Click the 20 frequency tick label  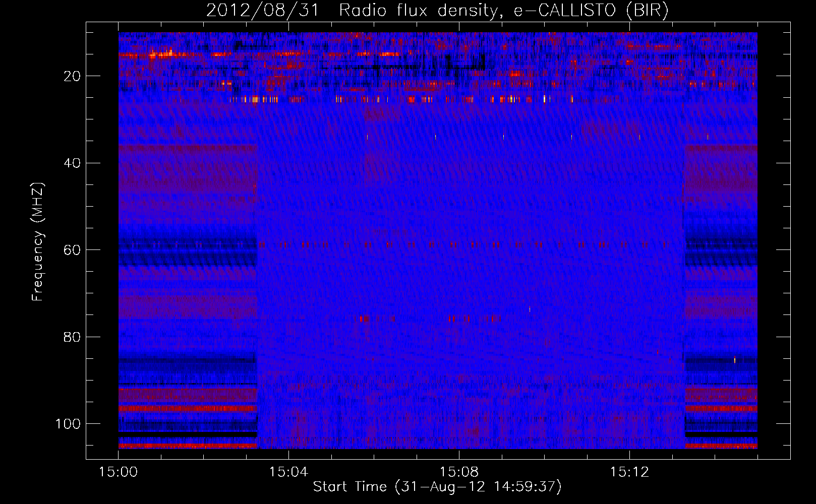72,76
